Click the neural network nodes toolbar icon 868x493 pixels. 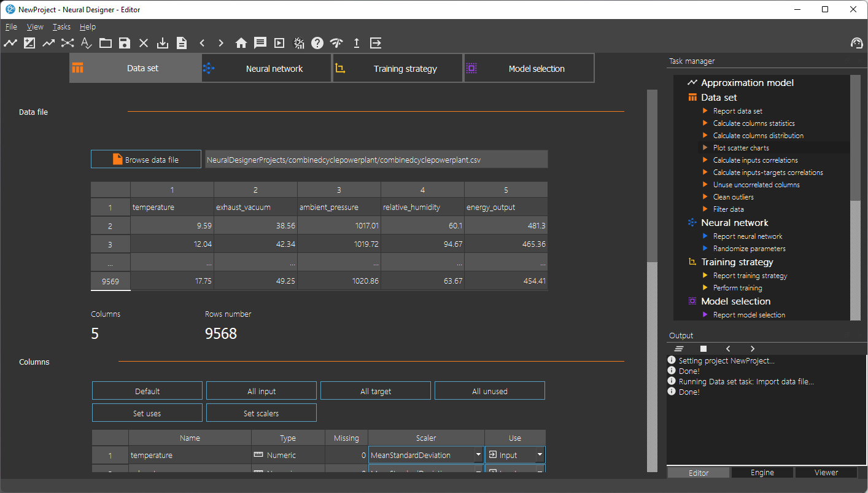tap(67, 43)
